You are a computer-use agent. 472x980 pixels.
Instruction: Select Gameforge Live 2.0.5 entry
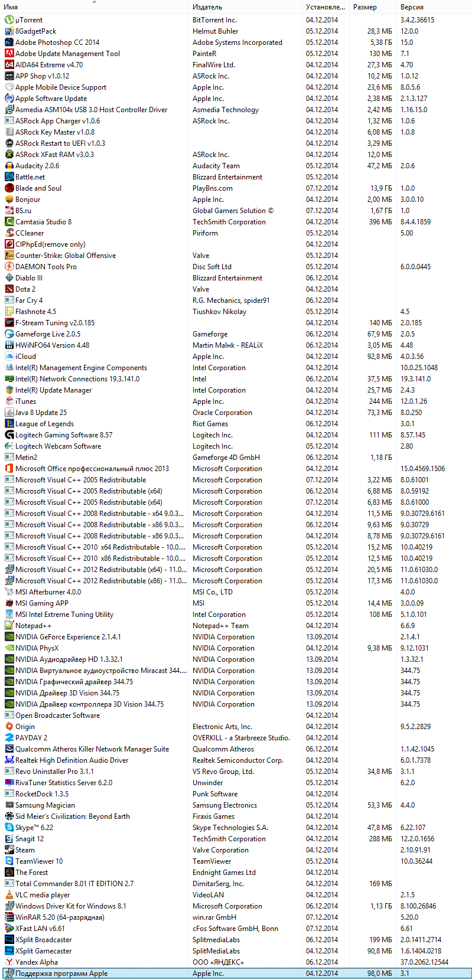click(48, 334)
